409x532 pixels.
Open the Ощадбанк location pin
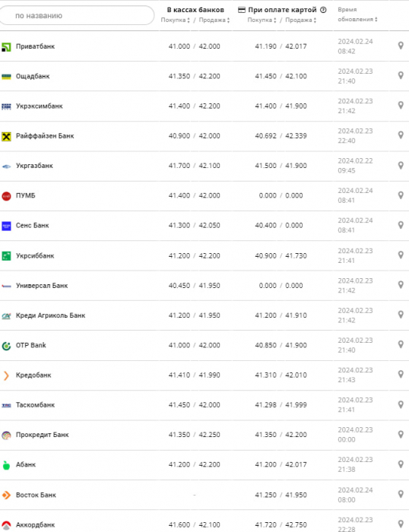click(401, 75)
